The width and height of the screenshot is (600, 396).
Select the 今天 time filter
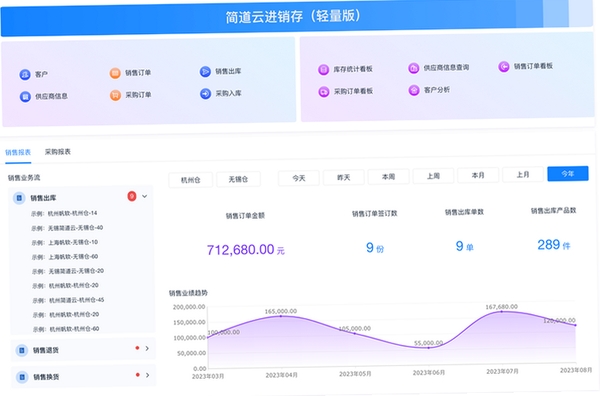pos(299,178)
